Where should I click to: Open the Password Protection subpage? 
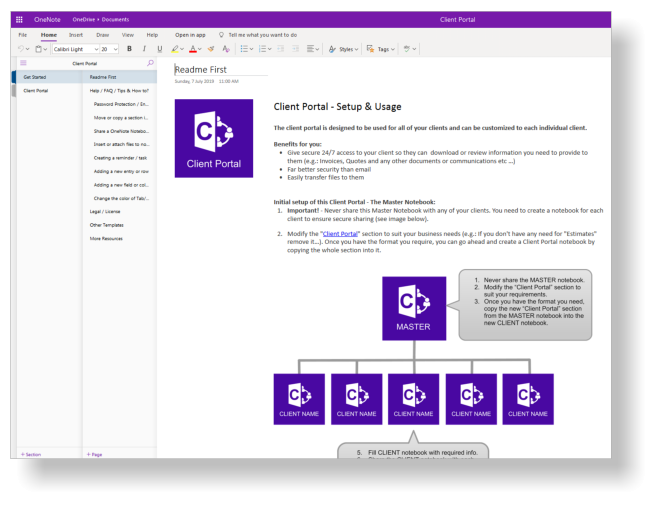[120, 104]
